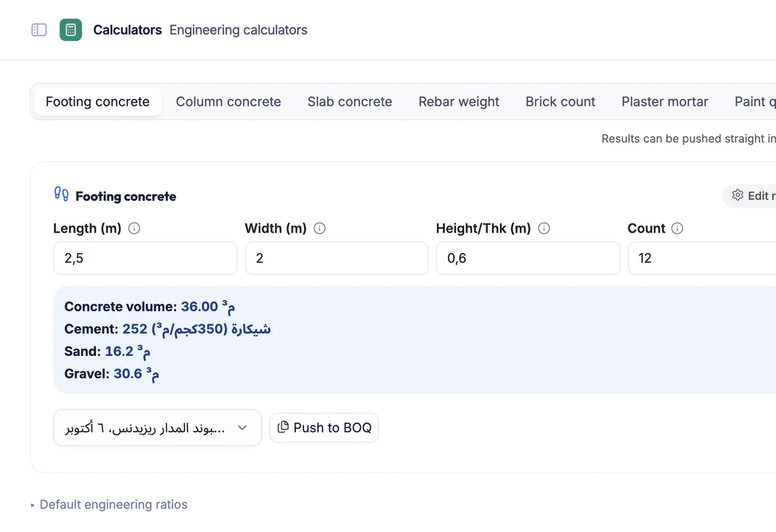This screenshot has width=776, height=532.
Task: Click the Sand 16.2 result line
Action: [x=108, y=351]
